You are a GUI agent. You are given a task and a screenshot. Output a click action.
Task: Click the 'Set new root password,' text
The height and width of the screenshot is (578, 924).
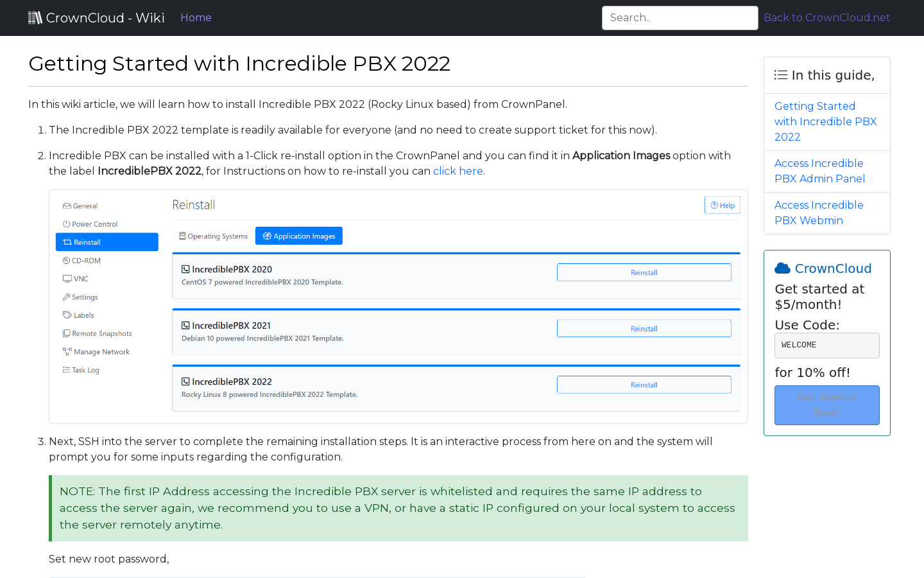pos(109,559)
